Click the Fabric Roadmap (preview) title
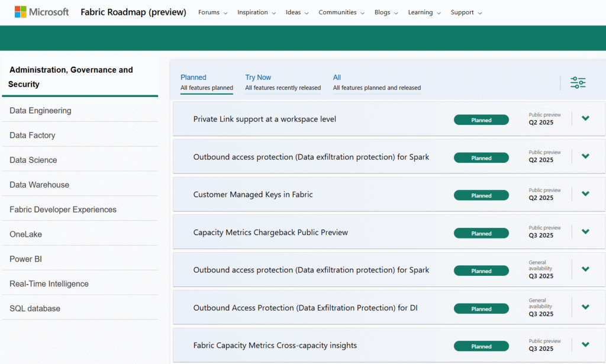 tap(133, 12)
